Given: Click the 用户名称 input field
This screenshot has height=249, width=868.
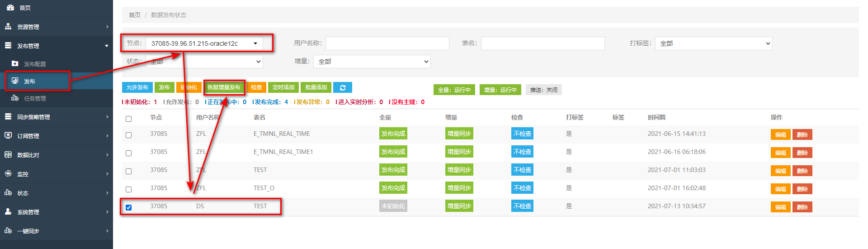Looking at the screenshot, I should click(x=387, y=43).
